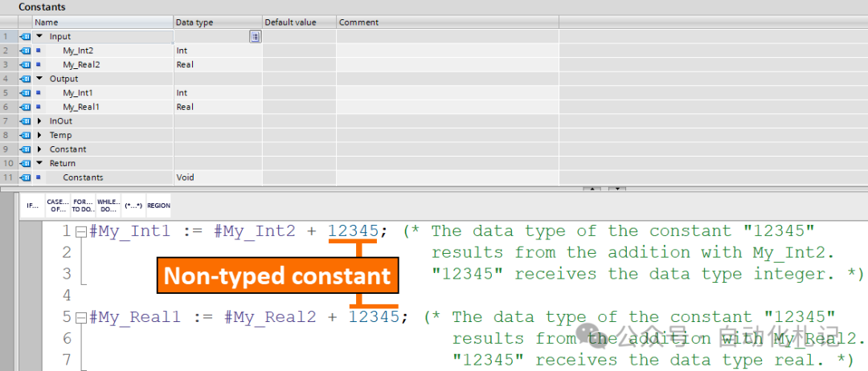This screenshot has width=868, height=371.
Task: Select the My_Real1 variable name
Action: [x=81, y=107]
